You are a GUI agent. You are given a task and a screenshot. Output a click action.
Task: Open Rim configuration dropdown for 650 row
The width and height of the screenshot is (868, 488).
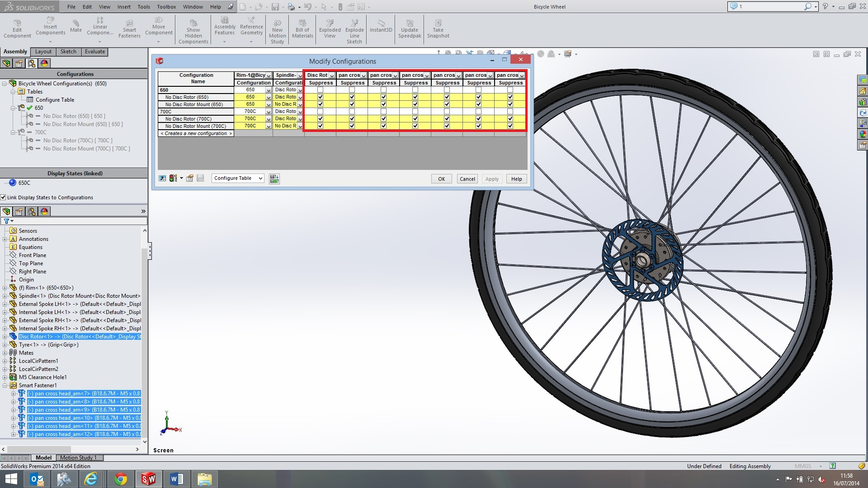(269, 90)
